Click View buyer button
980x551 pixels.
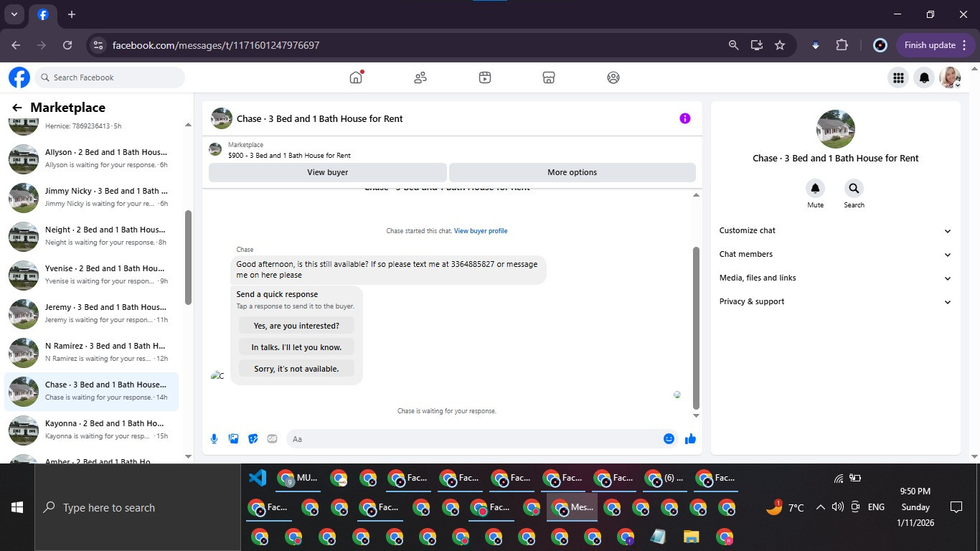328,172
